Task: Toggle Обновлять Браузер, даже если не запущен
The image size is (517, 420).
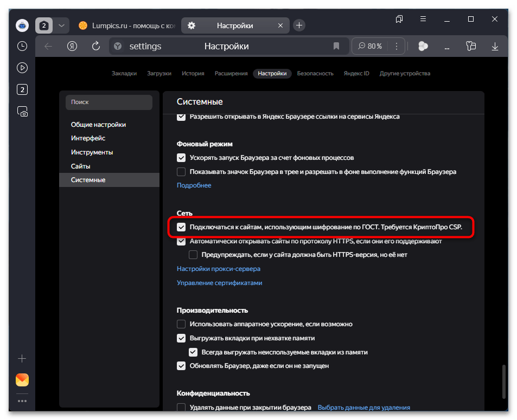Action: click(x=181, y=366)
